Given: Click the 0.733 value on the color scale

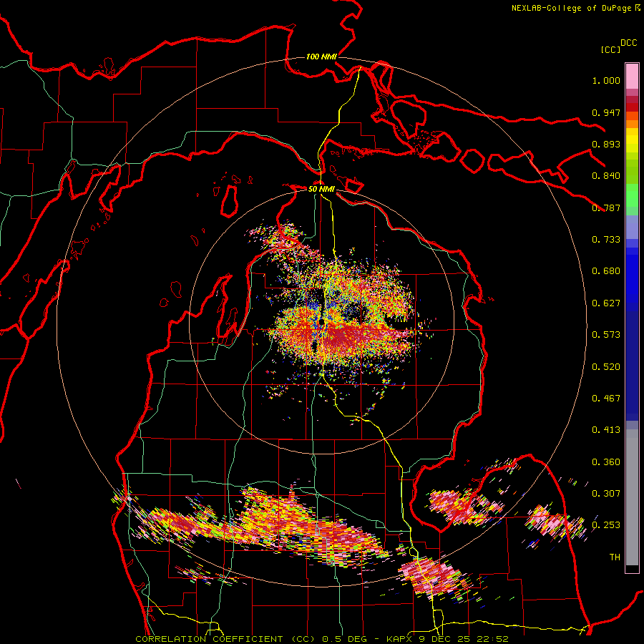Looking at the screenshot, I should [x=606, y=240].
